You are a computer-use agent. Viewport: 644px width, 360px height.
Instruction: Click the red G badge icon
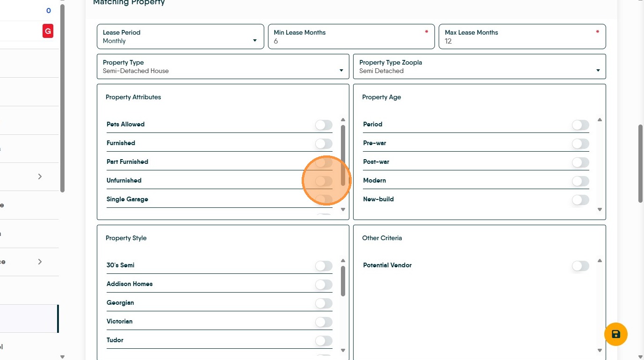pyautogui.click(x=47, y=31)
